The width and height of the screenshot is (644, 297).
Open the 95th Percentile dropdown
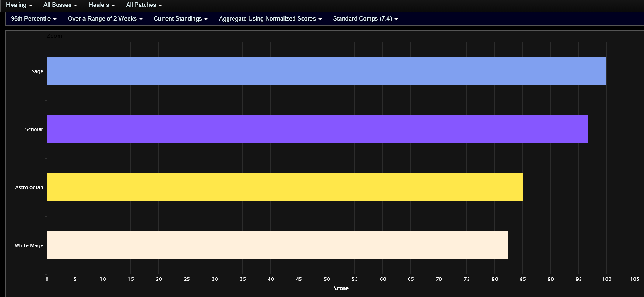pos(34,19)
